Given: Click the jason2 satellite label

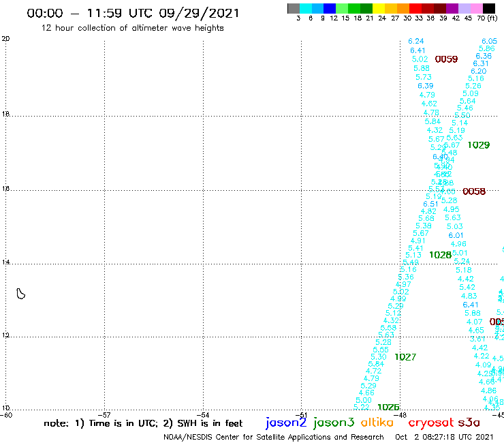Looking at the screenshot, I should (286, 423).
